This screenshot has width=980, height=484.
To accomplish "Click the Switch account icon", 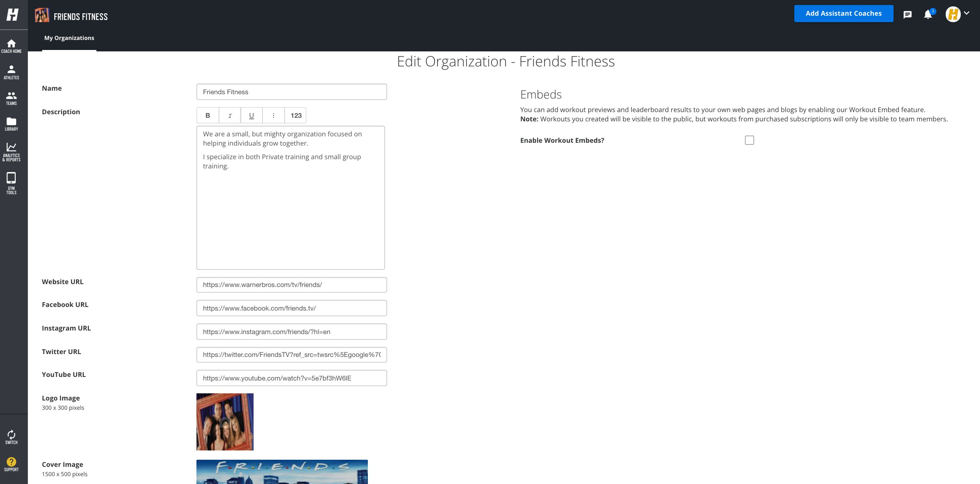I will click(11, 437).
